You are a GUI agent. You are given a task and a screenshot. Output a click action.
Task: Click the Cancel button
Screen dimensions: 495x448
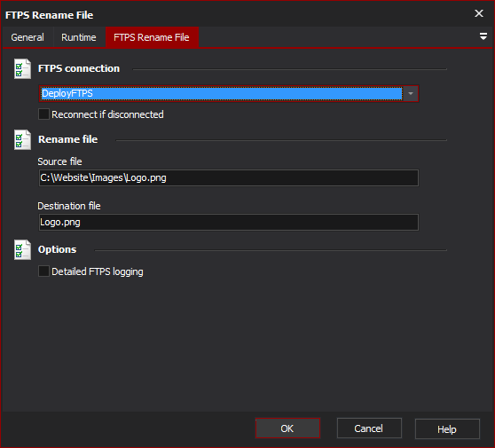[x=369, y=428]
